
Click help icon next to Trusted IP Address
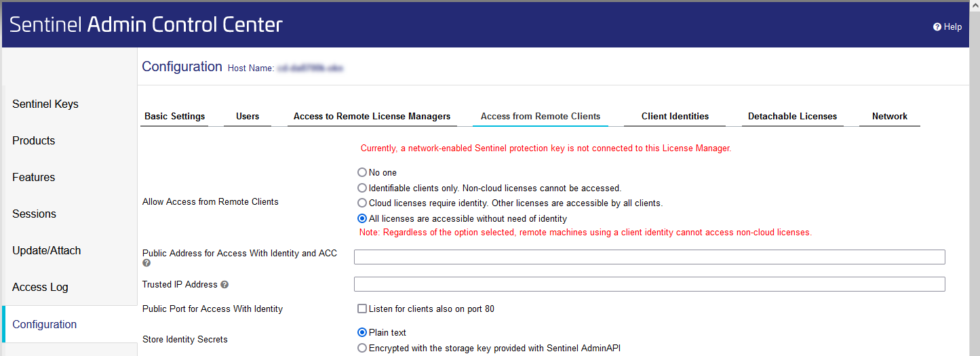224,285
